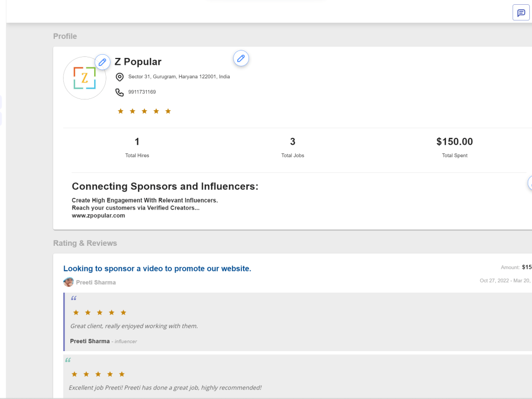Click the $150.00 Total Spent value
The width and height of the screenshot is (532, 399).
(x=455, y=142)
